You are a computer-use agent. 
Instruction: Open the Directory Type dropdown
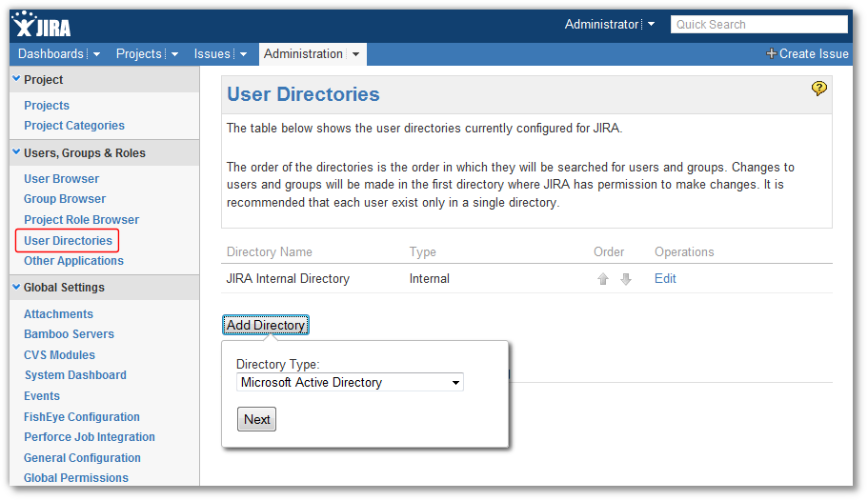pyautogui.click(x=350, y=383)
